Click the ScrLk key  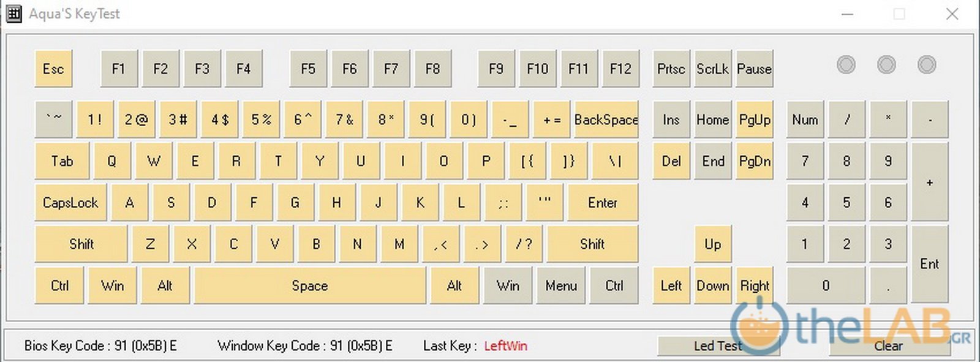point(712,69)
